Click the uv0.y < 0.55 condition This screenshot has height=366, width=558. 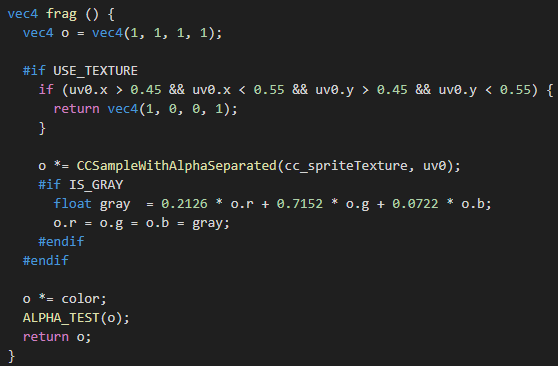485,90
